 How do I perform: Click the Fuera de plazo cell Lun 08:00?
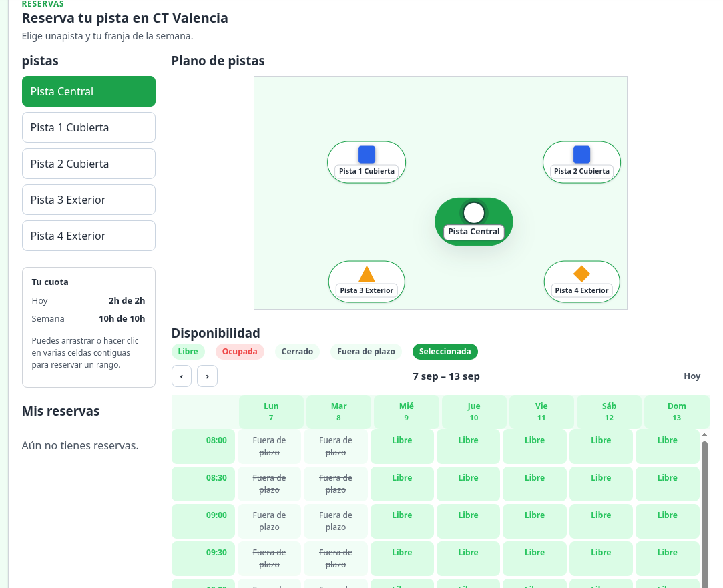[x=269, y=447]
